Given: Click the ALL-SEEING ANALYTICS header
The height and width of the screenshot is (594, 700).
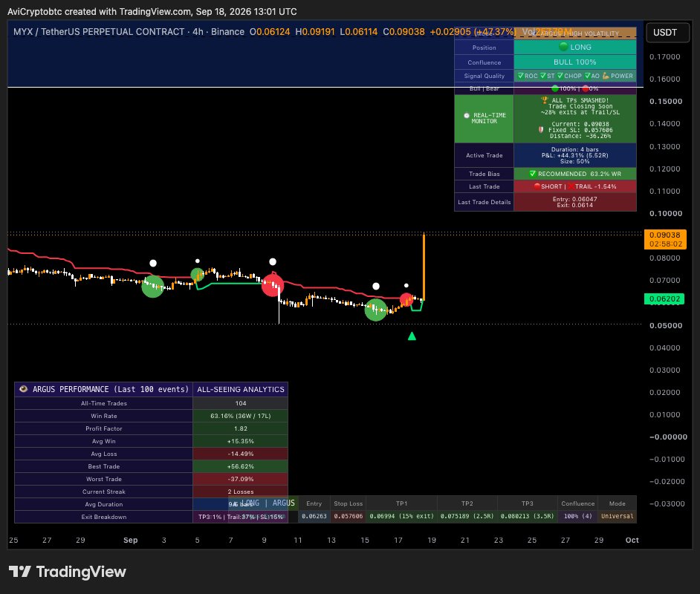Looking at the screenshot, I should pos(241,389).
